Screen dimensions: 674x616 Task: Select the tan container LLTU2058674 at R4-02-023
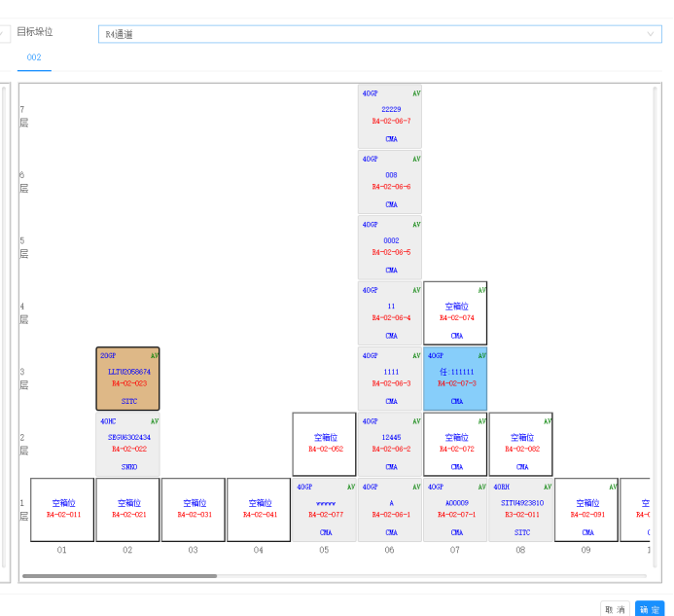(128, 379)
